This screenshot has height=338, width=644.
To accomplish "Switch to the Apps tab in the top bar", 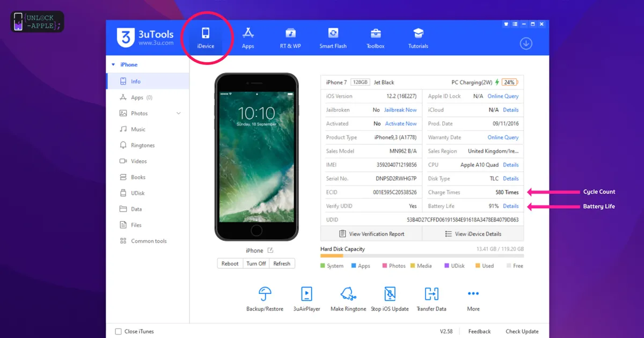I will pyautogui.click(x=248, y=38).
